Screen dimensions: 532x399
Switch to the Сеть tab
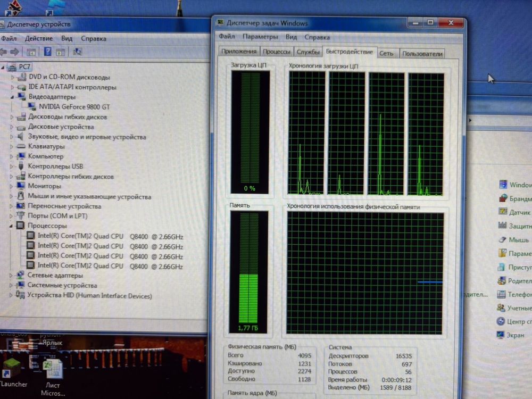(386, 53)
